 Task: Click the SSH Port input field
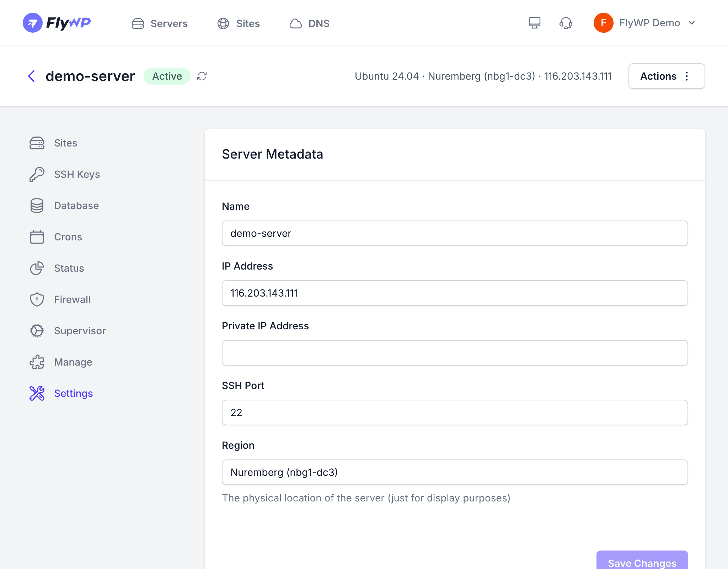pos(455,413)
